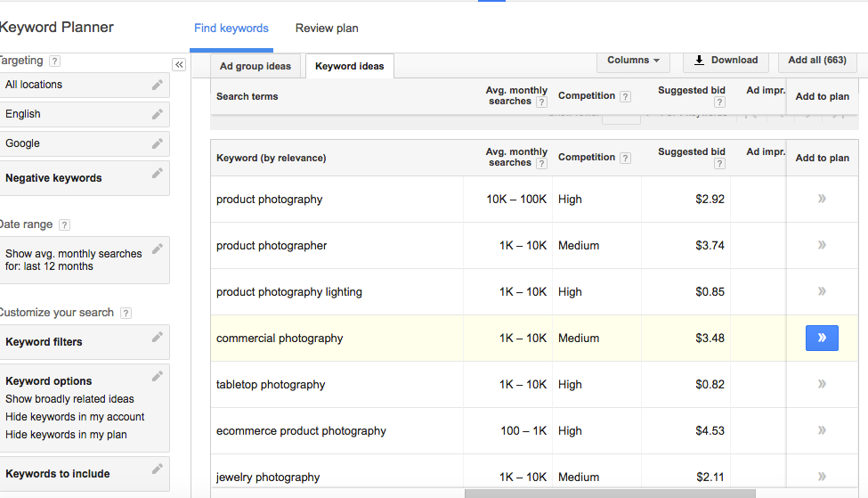Open Competition help icon in Search terms header

[x=625, y=96]
